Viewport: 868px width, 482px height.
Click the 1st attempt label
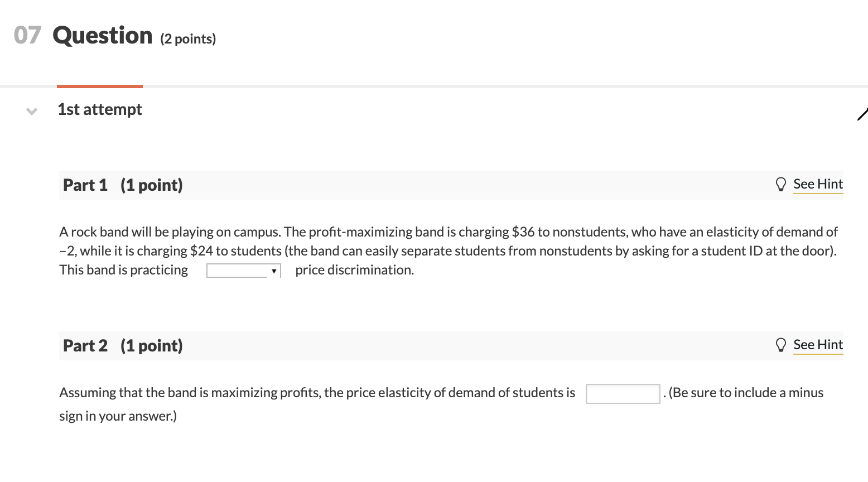[100, 109]
